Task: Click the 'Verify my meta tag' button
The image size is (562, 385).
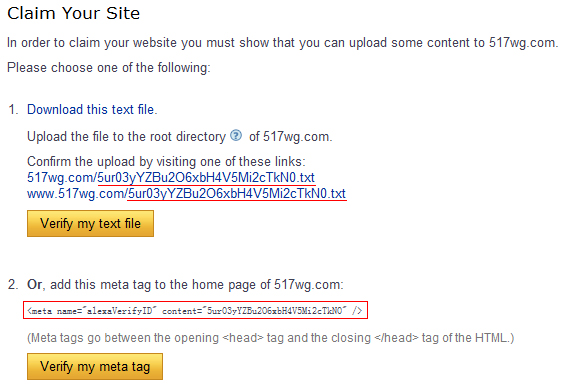Action: tap(95, 366)
